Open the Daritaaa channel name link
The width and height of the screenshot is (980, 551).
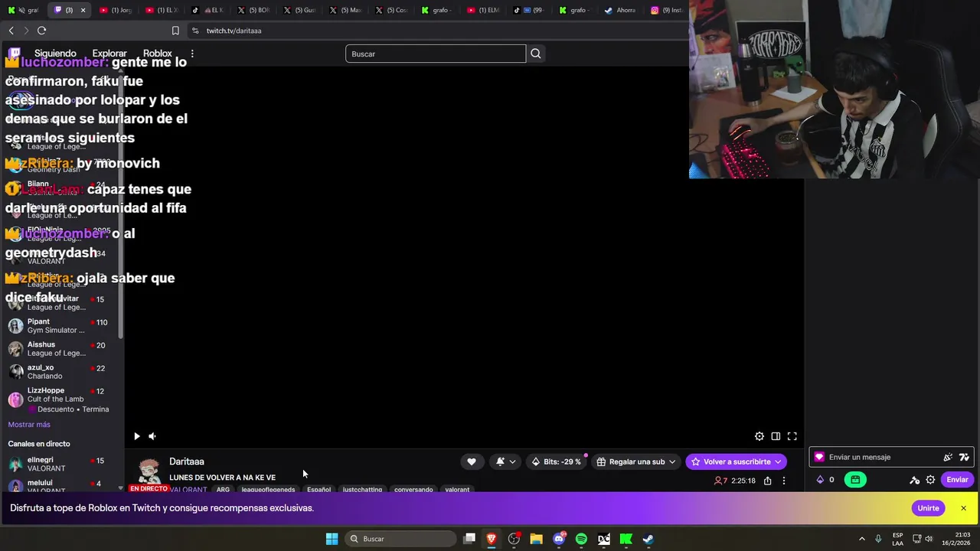pyautogui.click(x=187, y=461)
